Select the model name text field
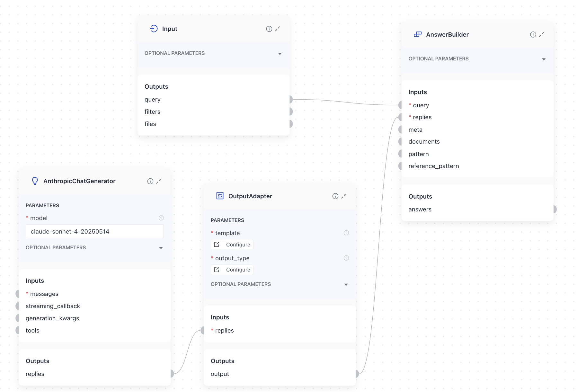This screenshot has width=577, height=392. [94, 231]
